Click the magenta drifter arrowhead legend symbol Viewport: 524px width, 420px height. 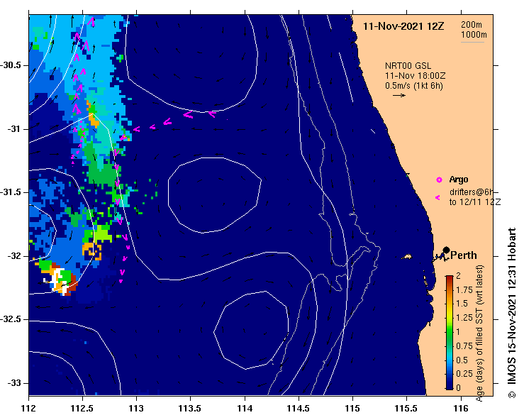437,198
